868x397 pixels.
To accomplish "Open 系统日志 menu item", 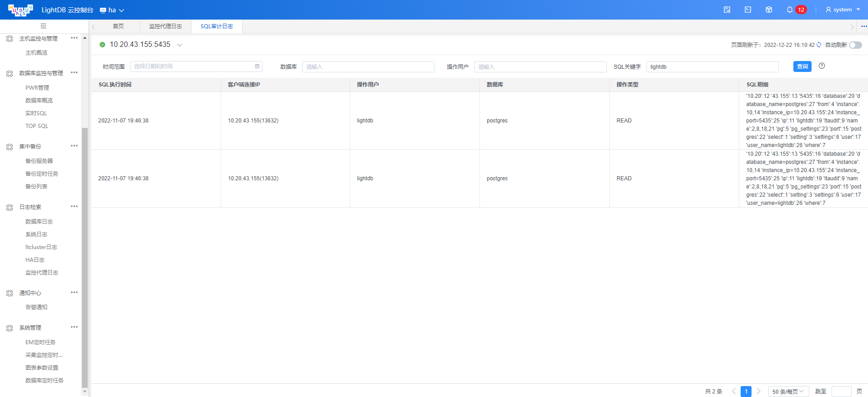I will [36, 234].
